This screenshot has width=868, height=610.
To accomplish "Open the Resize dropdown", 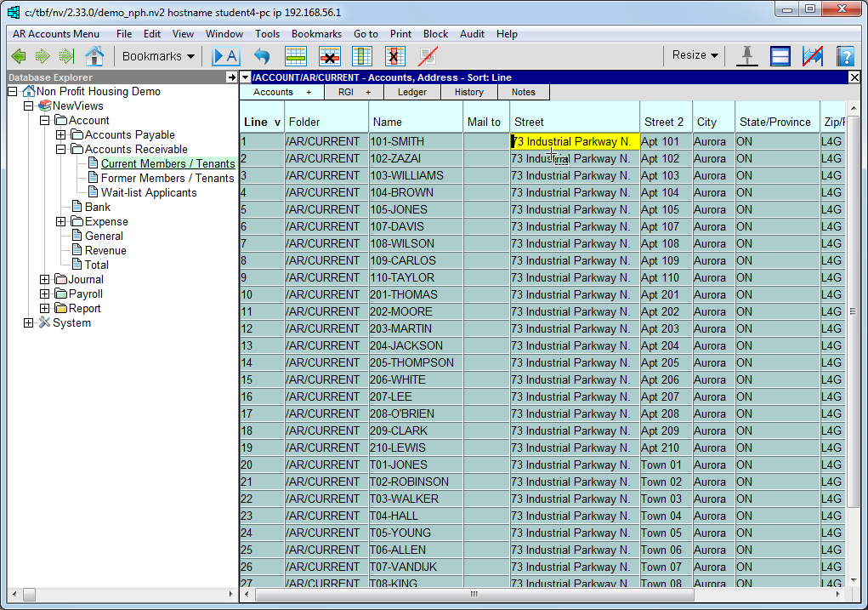I will 695,55.
